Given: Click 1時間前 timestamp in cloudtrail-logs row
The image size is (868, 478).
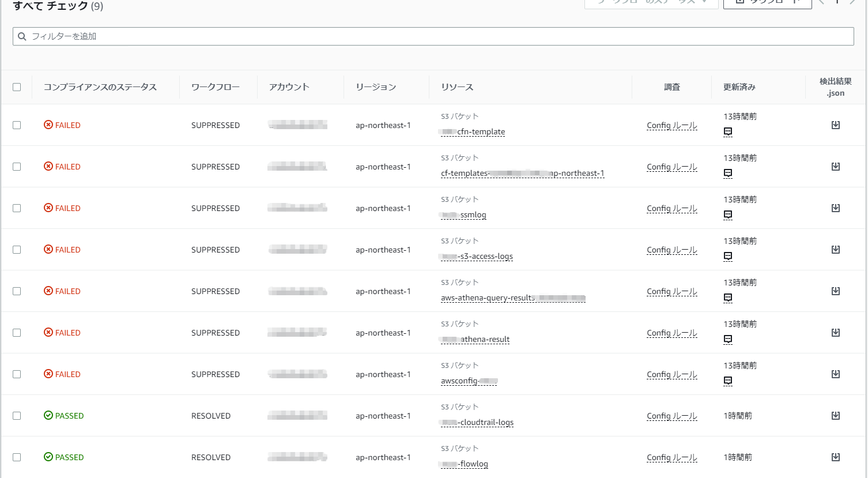Looking at the screenshot, I should click(738, 416).
